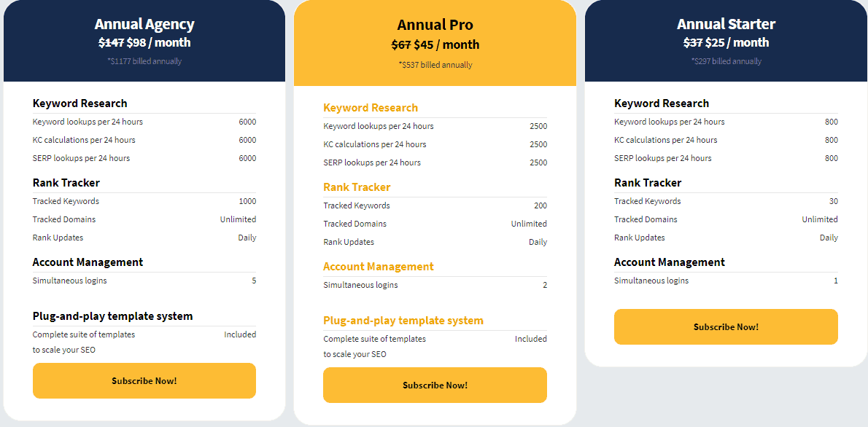This screenshot has height=427, width=868.
Task: Select the $98 / month Agency price
Action: coord(158,42)
